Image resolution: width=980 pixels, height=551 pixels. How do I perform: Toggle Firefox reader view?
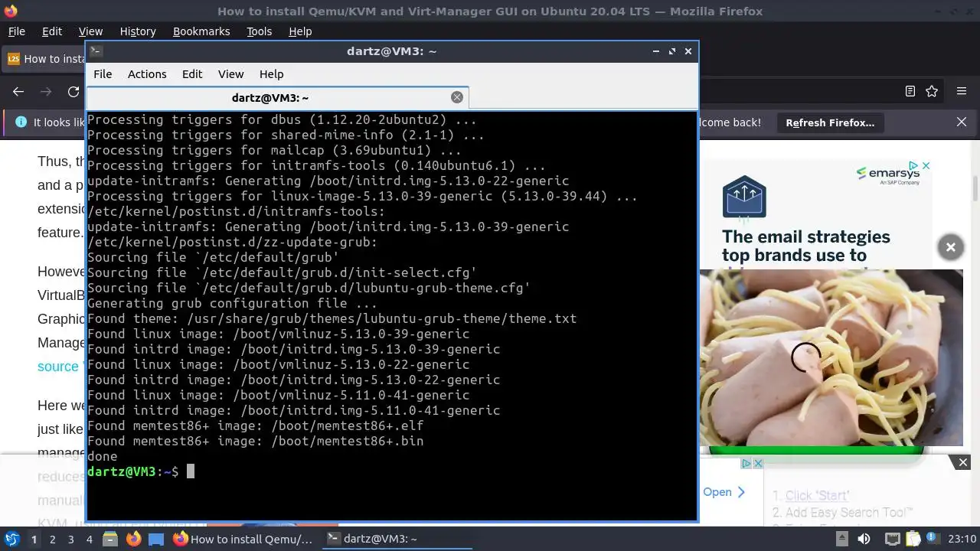910,91
